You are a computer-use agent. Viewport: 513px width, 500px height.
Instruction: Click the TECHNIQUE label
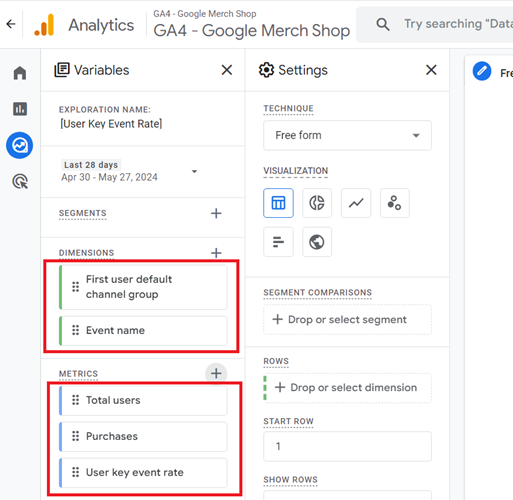(x=288, y=109)
